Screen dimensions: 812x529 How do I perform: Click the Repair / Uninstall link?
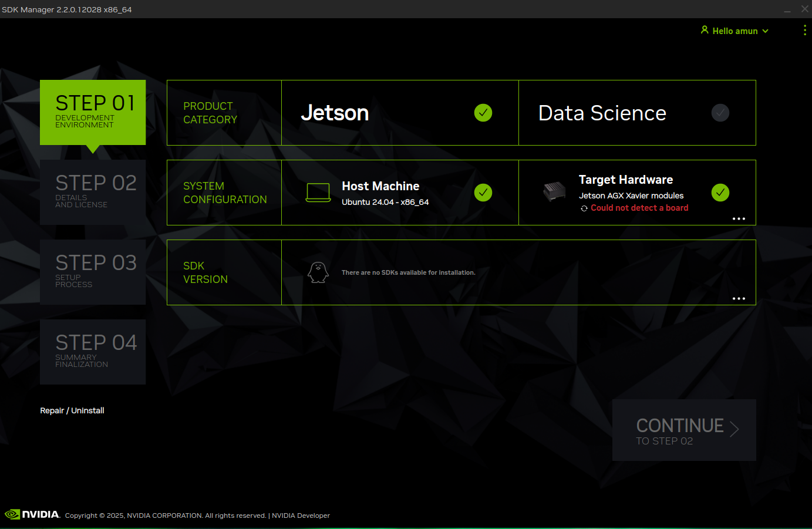72,410
